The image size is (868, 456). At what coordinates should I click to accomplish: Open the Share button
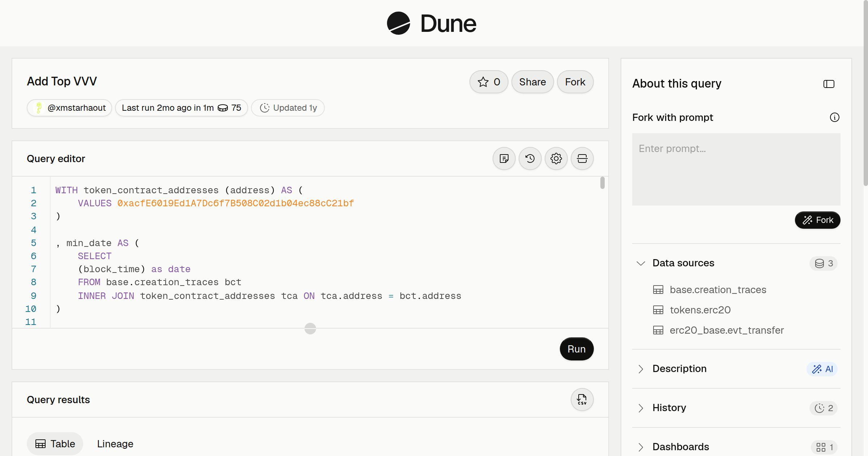532,82
